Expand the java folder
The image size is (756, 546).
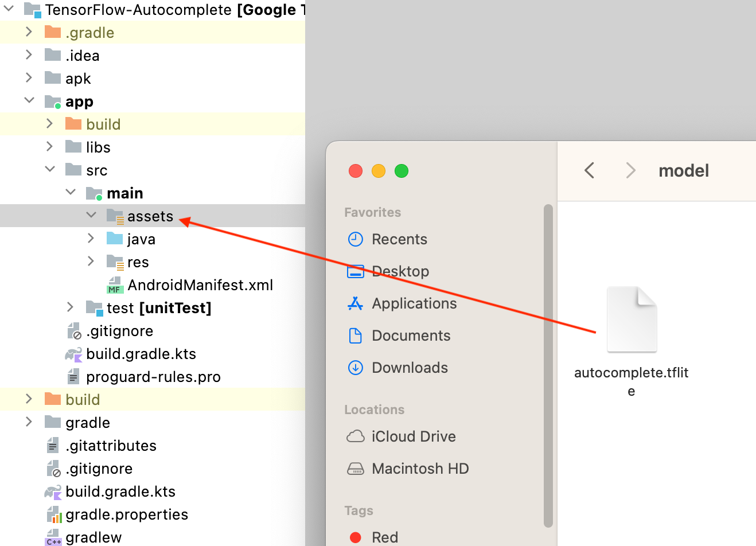tap(91, 237)
